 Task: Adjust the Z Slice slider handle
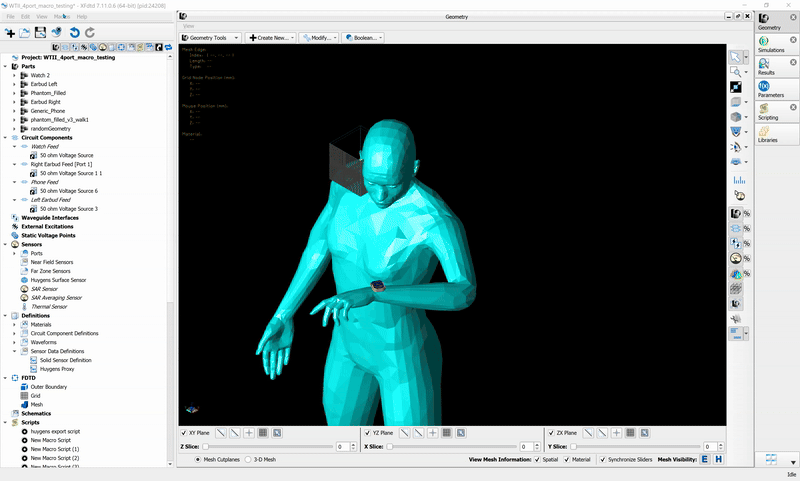(x=205, y=447)
